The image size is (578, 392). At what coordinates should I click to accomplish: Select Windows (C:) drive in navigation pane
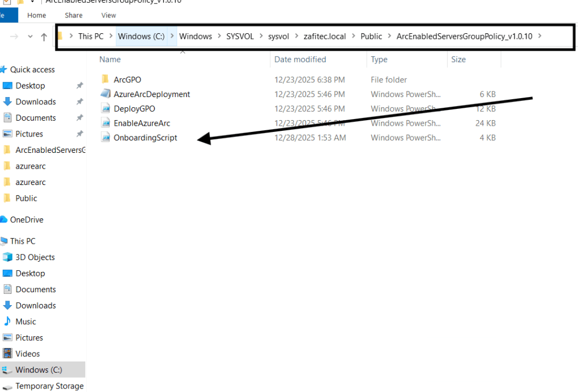pos(39,370)
